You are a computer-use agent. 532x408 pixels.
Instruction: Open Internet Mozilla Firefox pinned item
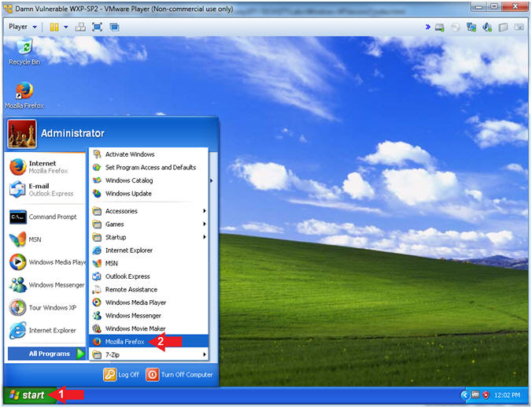click(46, 167)
